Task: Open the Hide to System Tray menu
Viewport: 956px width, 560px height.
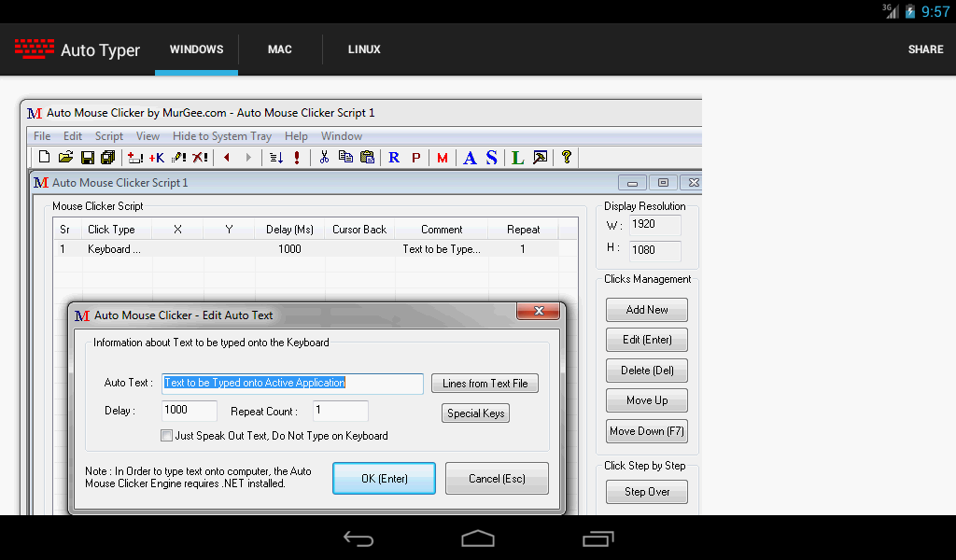Action: point(222,136)
